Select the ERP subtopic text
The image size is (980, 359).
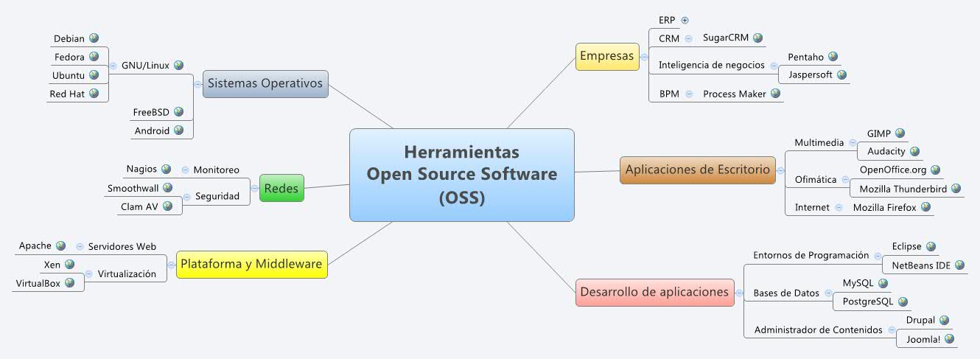pos(667,20)
